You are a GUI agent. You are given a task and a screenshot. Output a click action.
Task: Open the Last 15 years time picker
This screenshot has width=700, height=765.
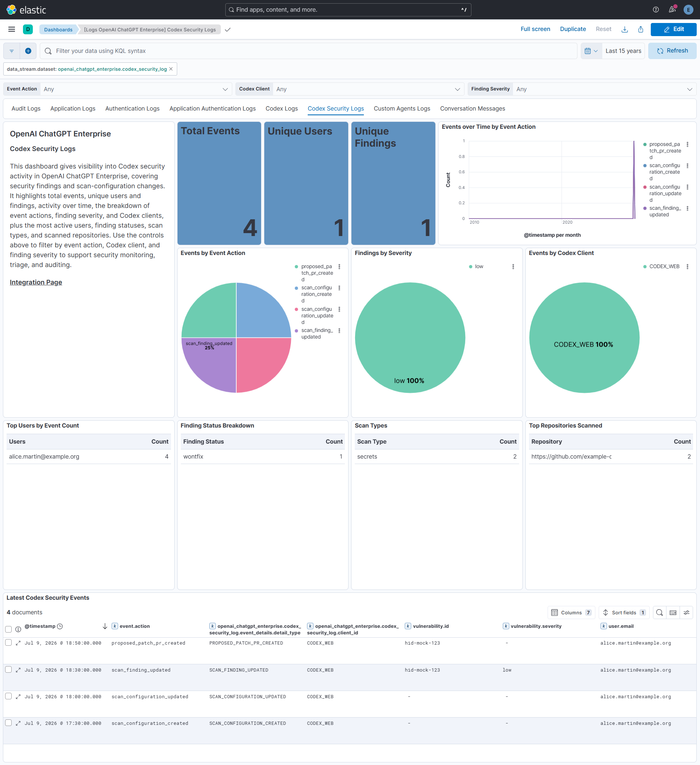coord(623,51)
